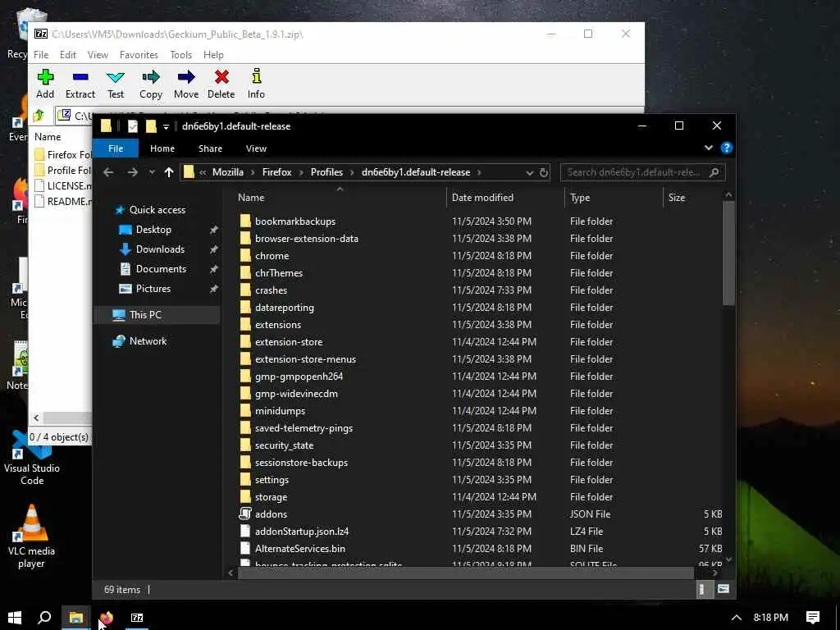Switch to Share tab in Explorer
840x630 pixels.
click(x=210, y=148)
